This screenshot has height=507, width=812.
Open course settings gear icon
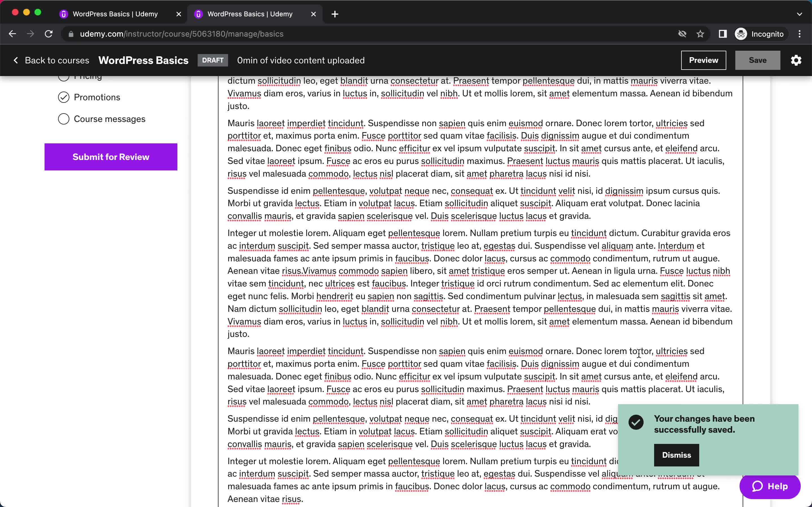796,60
